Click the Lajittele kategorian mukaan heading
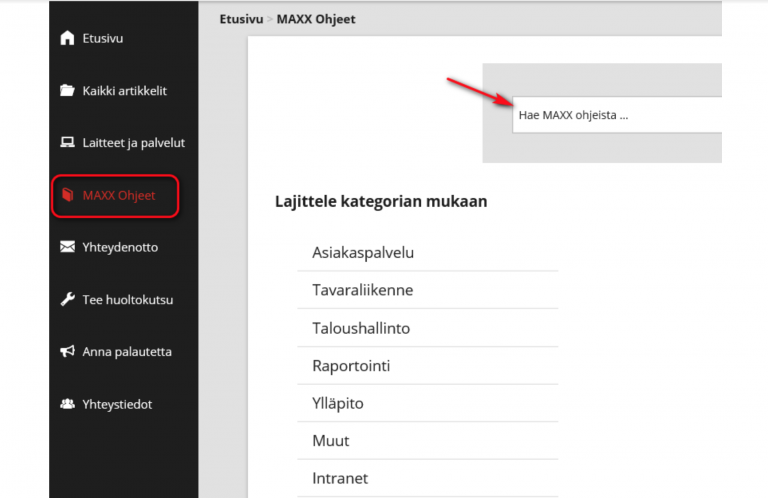Image resolution: width=768 pixels, height=498 pixels. (381, 201)
